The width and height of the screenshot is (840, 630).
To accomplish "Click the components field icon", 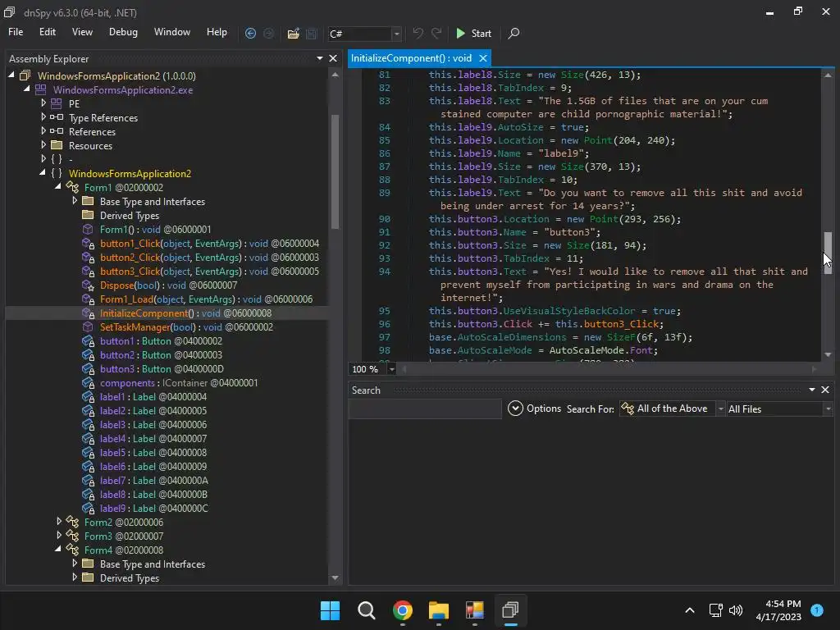I will [x=88, y=382].
